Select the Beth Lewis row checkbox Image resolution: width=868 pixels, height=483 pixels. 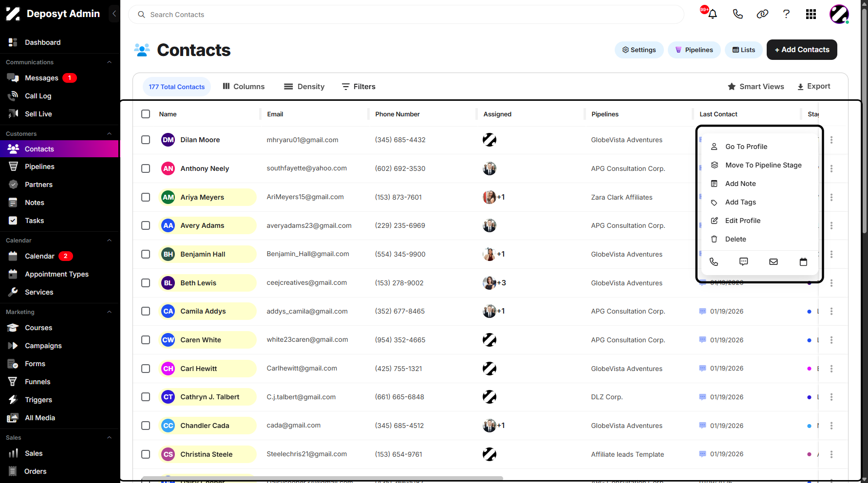pos(146,283)
